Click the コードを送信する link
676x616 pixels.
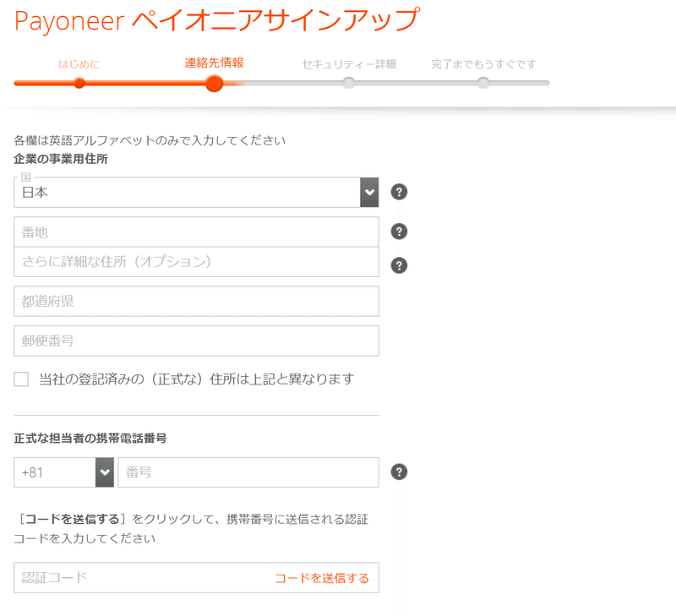click(322, 578)
